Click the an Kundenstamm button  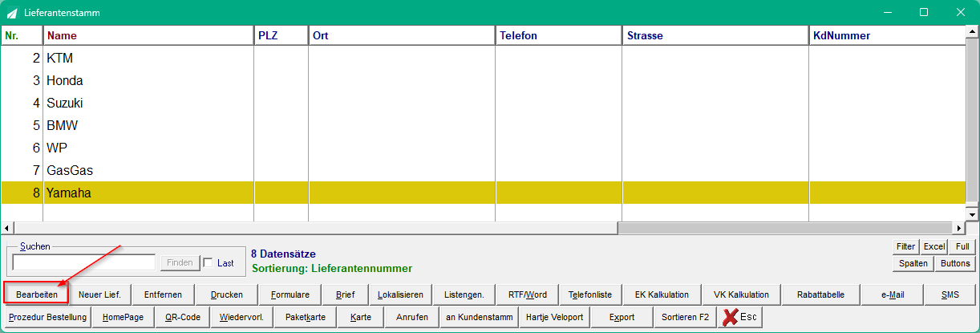point(479,317)
